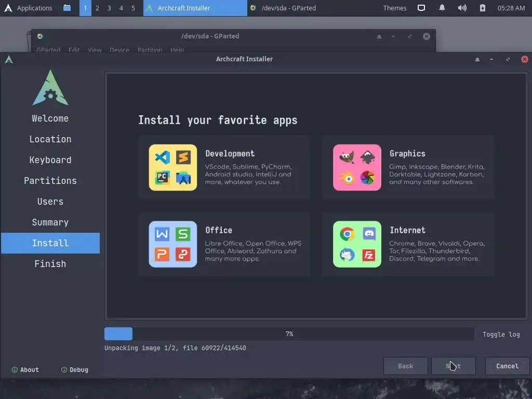Click the Archcraft icon in installer title bar

[9, 60]
